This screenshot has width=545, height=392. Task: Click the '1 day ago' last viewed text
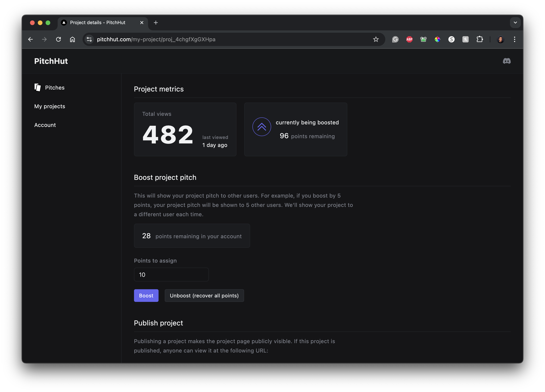[x=215, y=145]
